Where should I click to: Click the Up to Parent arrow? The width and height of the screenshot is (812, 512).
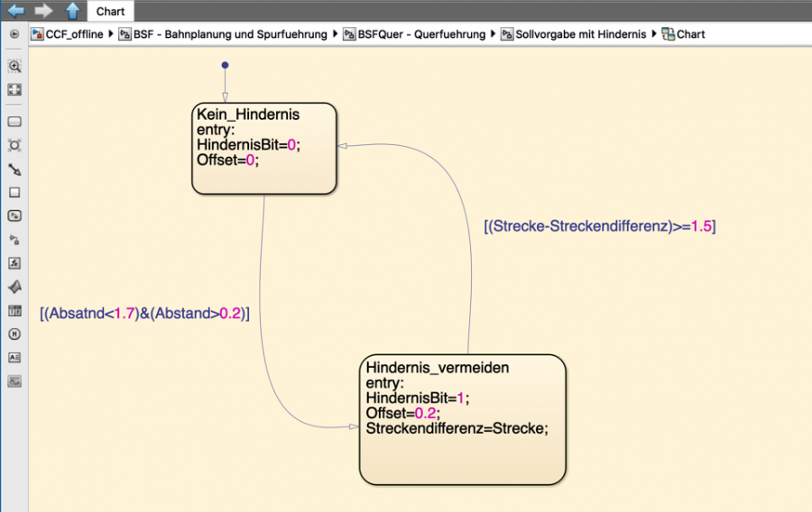coord(72,11)
